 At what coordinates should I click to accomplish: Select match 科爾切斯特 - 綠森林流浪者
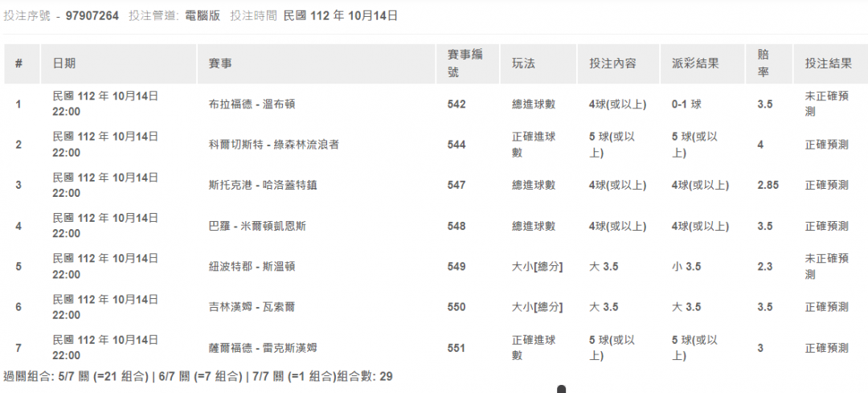coord(273,145)
